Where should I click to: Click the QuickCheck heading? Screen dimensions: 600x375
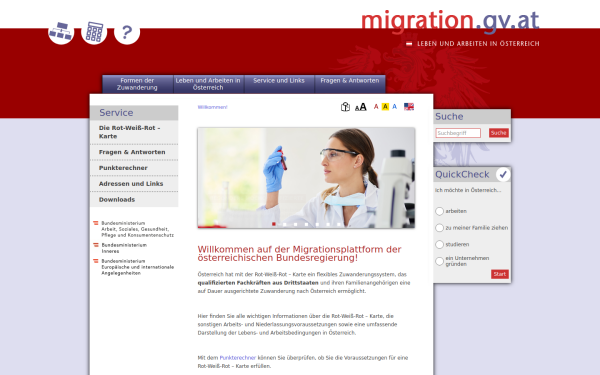[462, 174]
